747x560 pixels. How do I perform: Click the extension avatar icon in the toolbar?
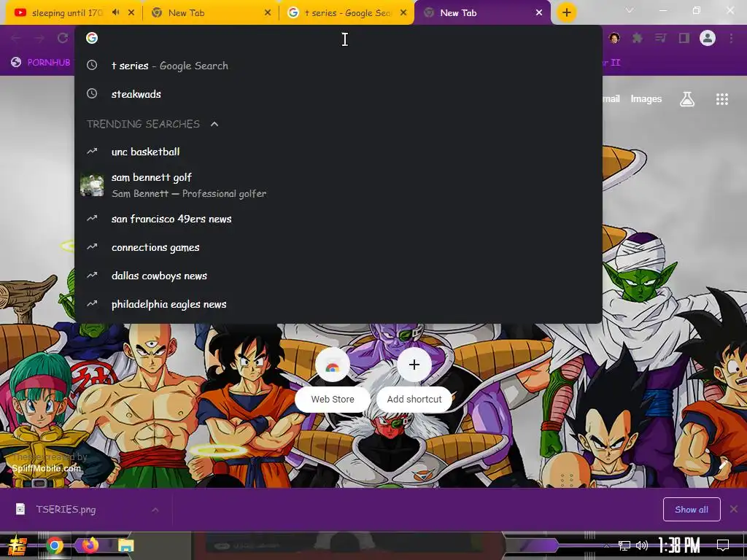coord(614,38)
